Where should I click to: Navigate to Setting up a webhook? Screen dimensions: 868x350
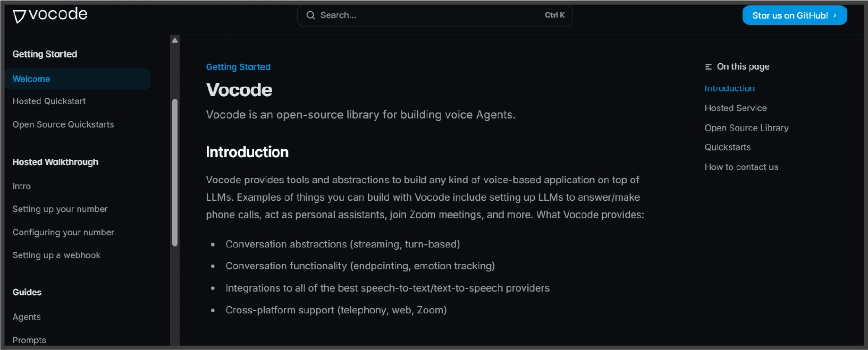[56, 255]
